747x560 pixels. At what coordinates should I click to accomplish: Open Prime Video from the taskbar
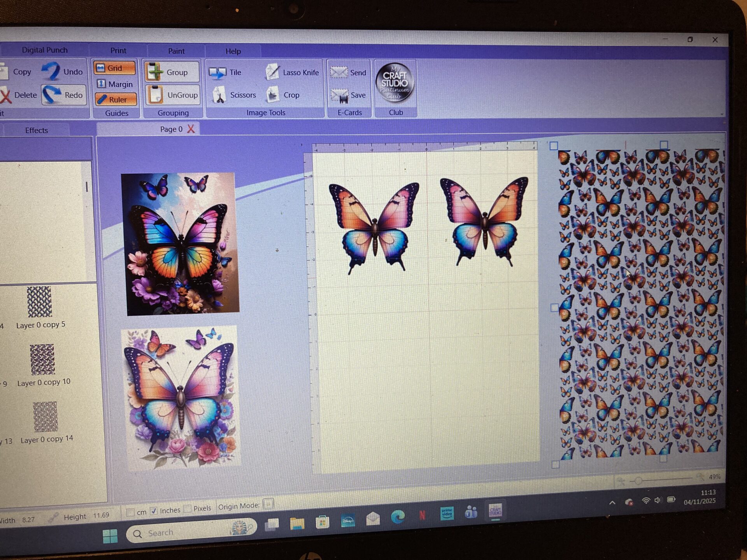pos(447,513)
